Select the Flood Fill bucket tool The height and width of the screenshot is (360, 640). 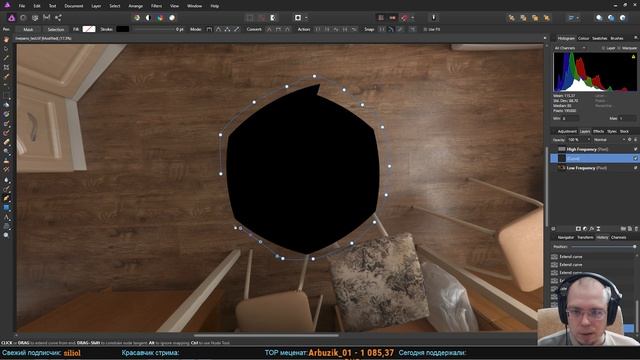6,105
